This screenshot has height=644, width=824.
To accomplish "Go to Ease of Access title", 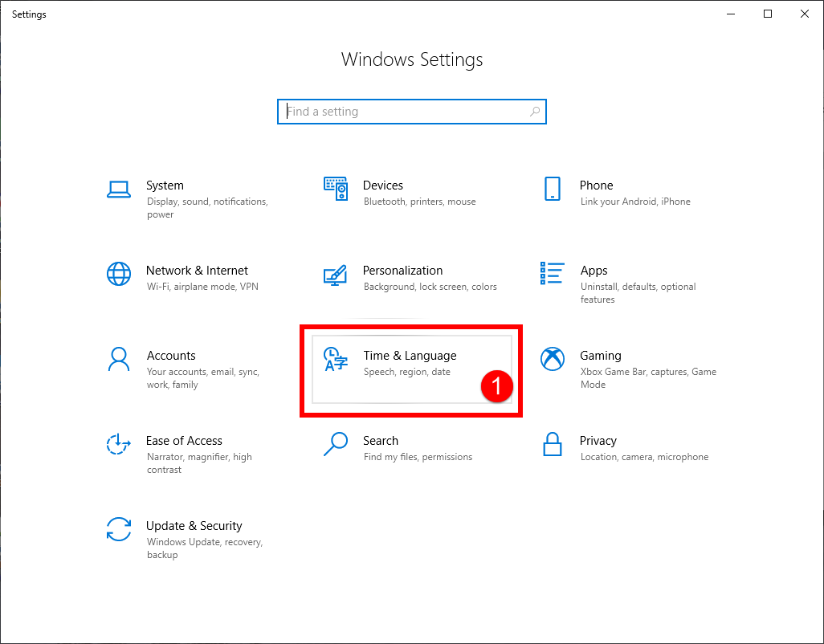I will [x=184, y=441].
